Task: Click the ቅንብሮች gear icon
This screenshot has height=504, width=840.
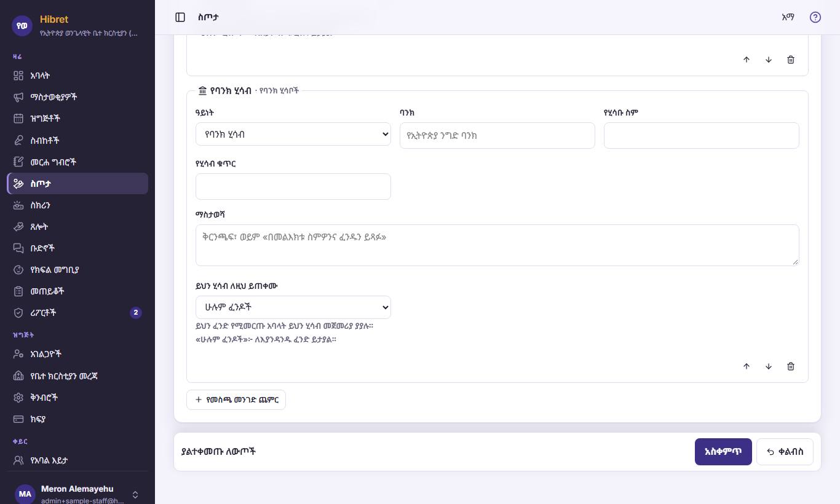Action: tap(18, 398)
